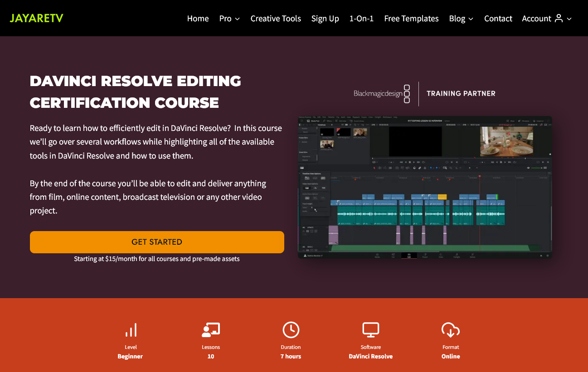Image resolution: width=588 pixels, height=372 pixels.
Task: Open the Creative Tools page
Action: click(276, 19)
